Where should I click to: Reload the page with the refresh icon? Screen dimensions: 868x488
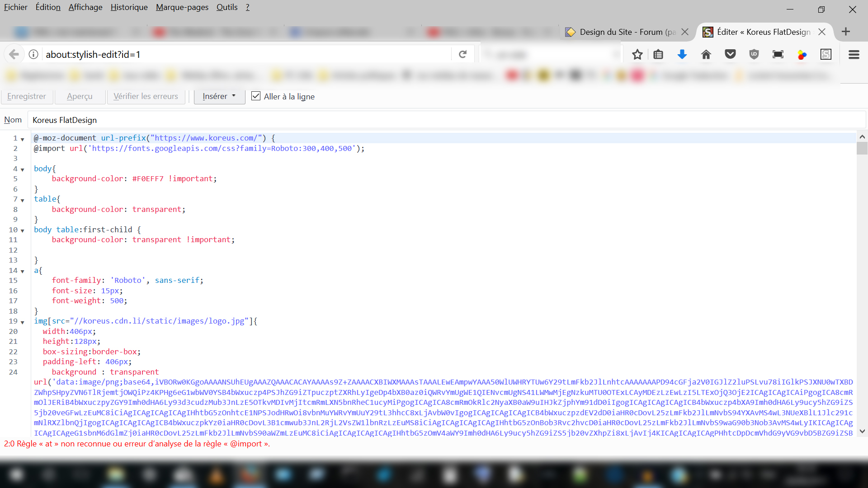coord(462,55)
